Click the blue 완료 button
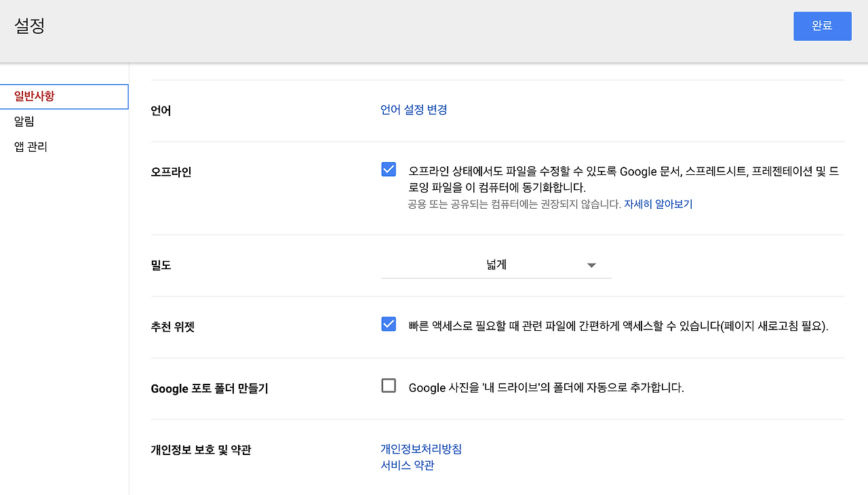Image resolution: width=868 pixels, height=495 pixels. tap(822, 25)
